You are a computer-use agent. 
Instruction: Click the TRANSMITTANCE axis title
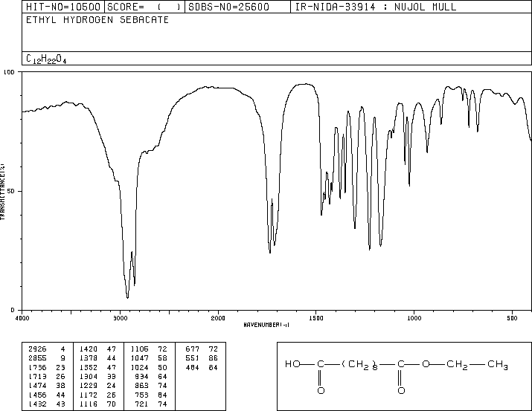click(x=2, y=192)
